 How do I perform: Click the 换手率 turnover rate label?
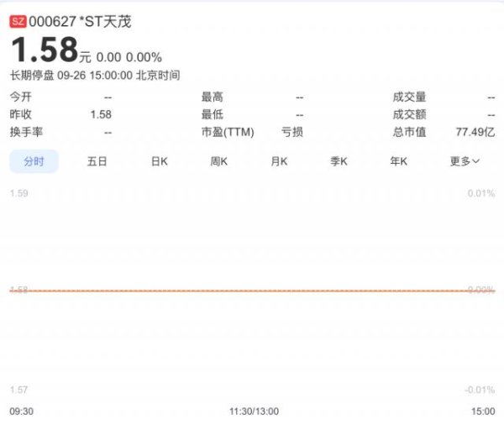pyautogui.click(x=26, y=132)
